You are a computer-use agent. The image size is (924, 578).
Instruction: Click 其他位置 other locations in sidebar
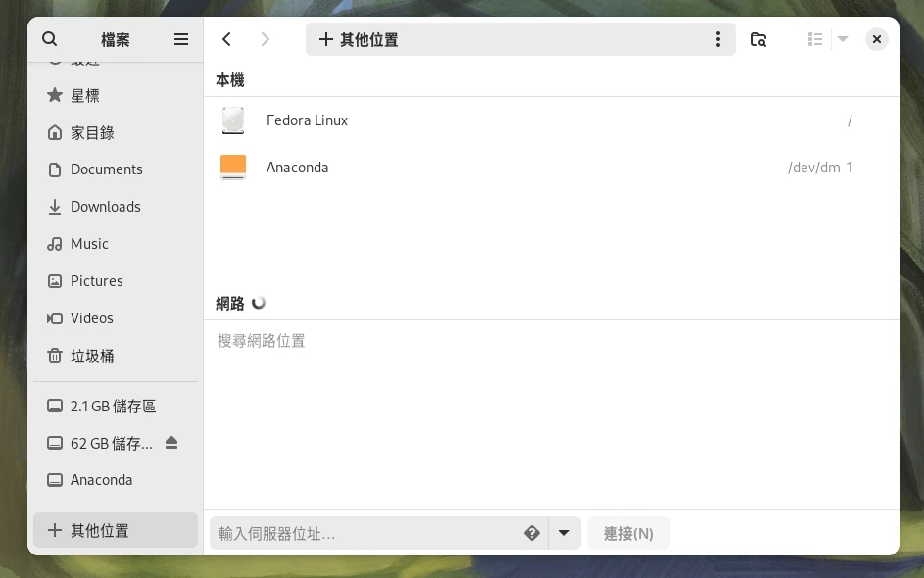(x=100, y=530)
